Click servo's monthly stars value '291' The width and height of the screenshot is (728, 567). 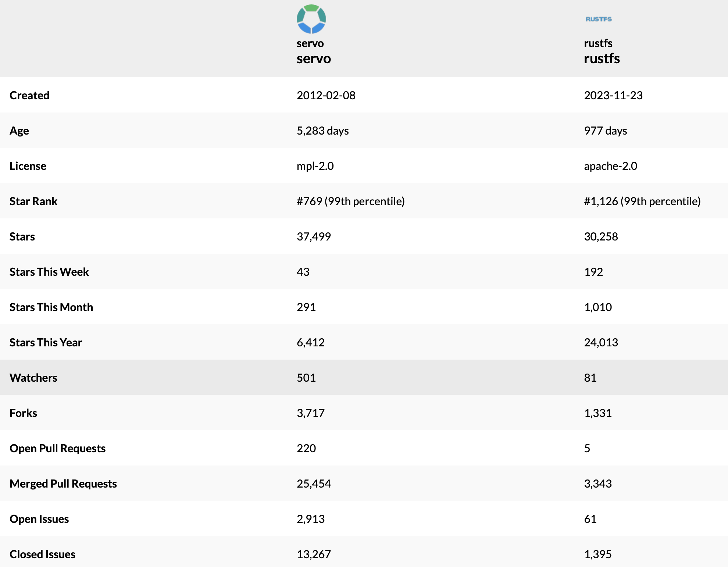[x=306, y=307]
